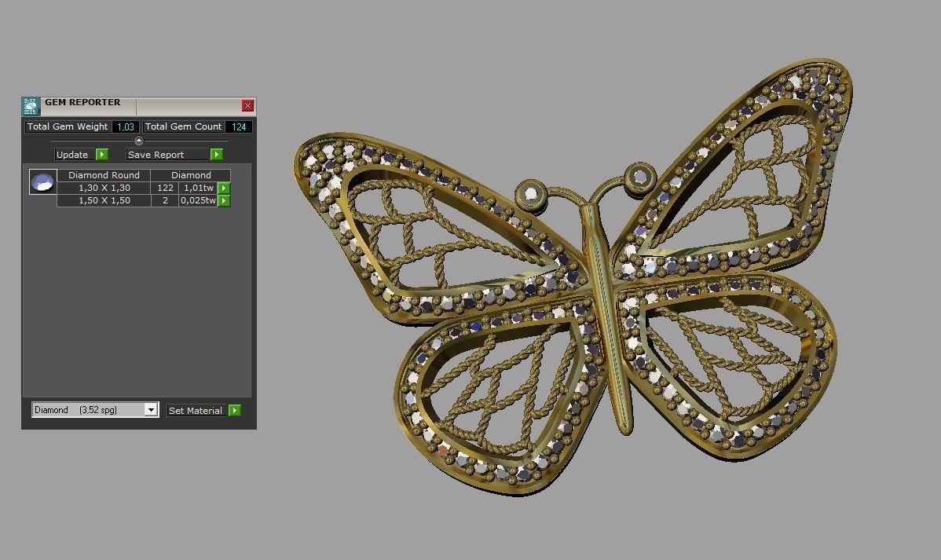Click the Gem Reporter panel icon
The width and height of the screenshot is (941, 560).
click(x=30, y=106)
